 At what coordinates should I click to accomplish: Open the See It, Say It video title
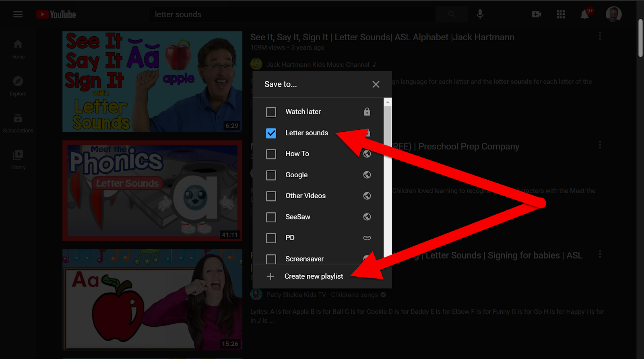382,37
